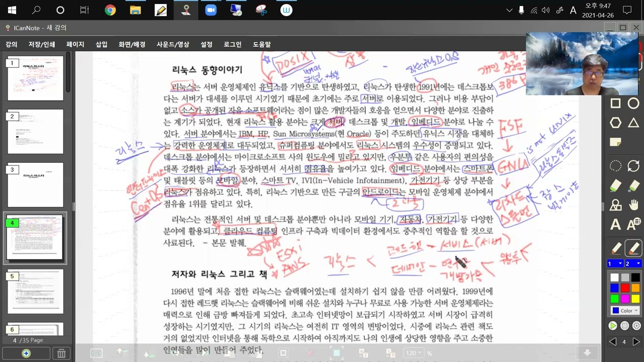Click the '4 /35 Page' indicator
The image size is (644, 362).
tap(28, 340)
